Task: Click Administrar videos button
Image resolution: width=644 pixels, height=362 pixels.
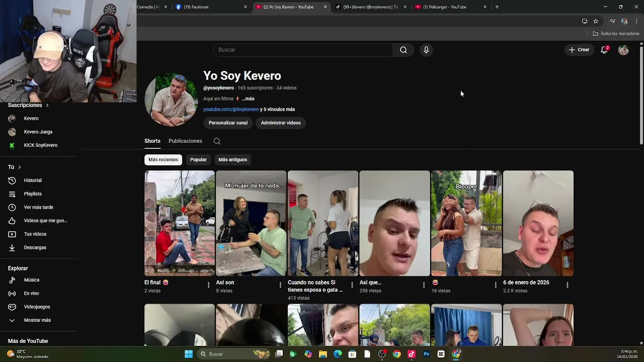Action: (x=281, y=123)
